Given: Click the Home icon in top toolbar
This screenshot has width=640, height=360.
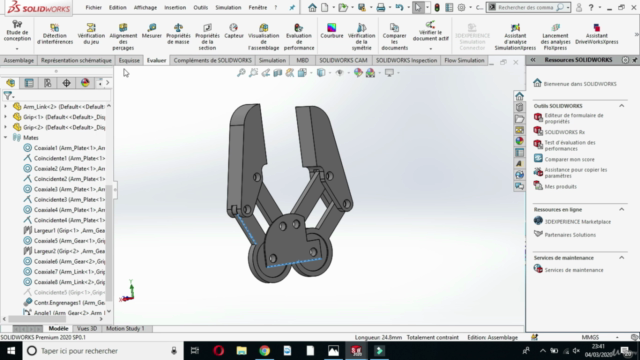Looking at the screenshot, I should point(312,7).
